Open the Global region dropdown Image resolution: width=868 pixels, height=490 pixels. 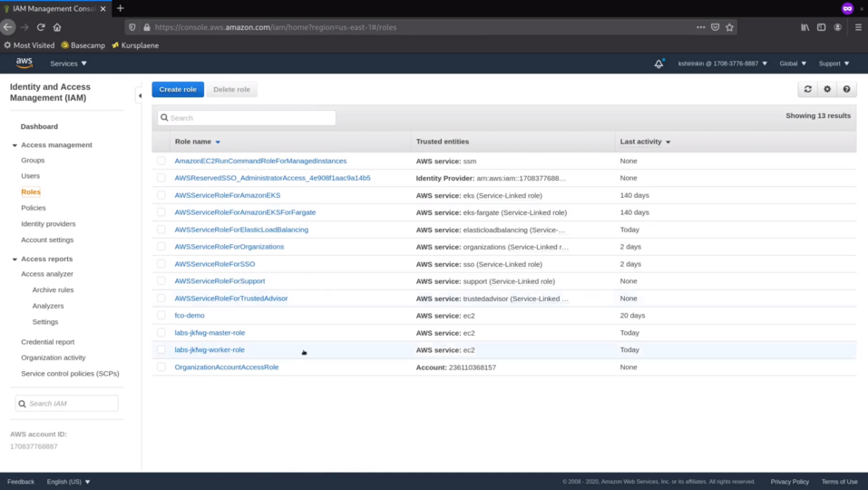[793, 64]
